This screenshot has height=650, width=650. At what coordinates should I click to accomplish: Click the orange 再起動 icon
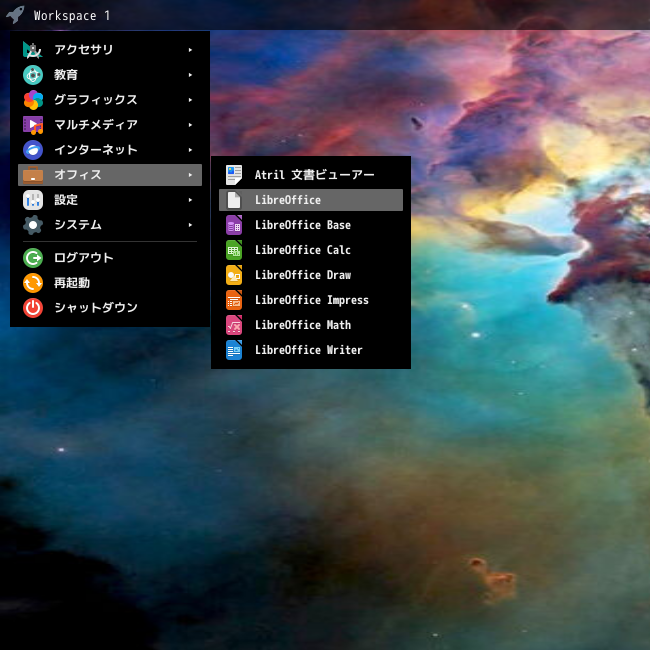(33, 283)
